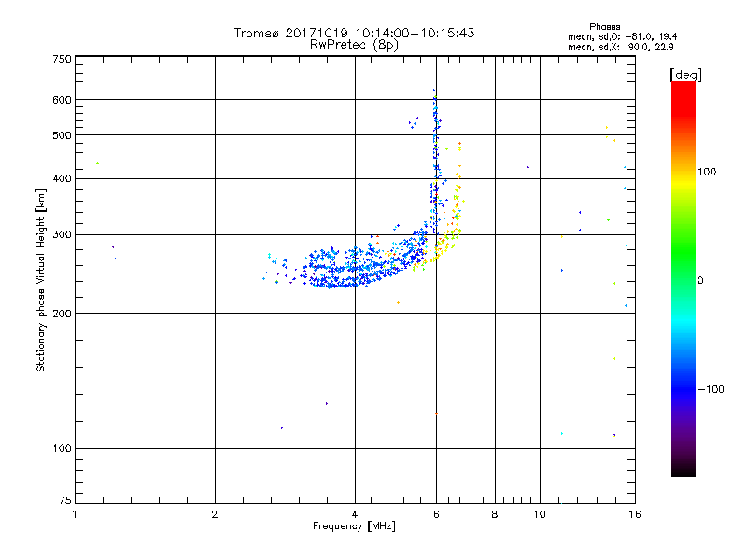Click the frequency-axis tick label '2'
This screenshot has width=747, height=560.
tap(215, 514)
